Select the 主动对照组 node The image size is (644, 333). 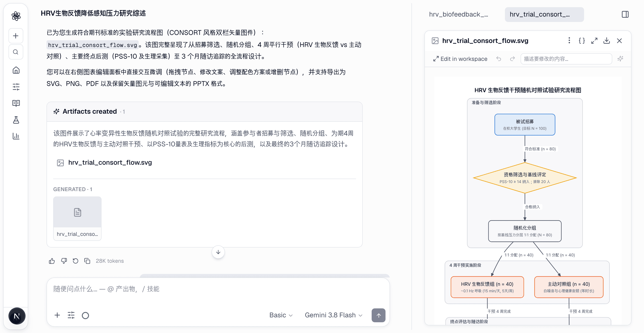pyautogui.click(x=569, y=287)
